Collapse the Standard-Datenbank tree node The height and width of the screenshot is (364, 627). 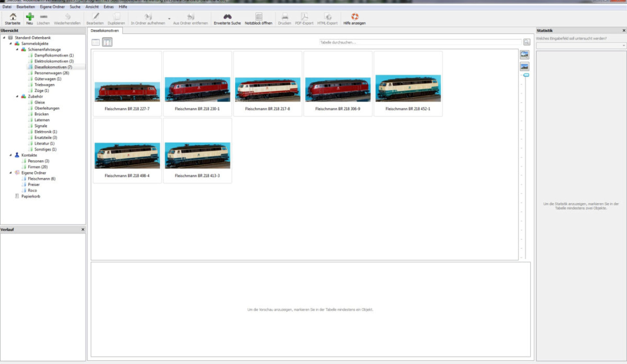pyautogui.click(x=4, y=38)
